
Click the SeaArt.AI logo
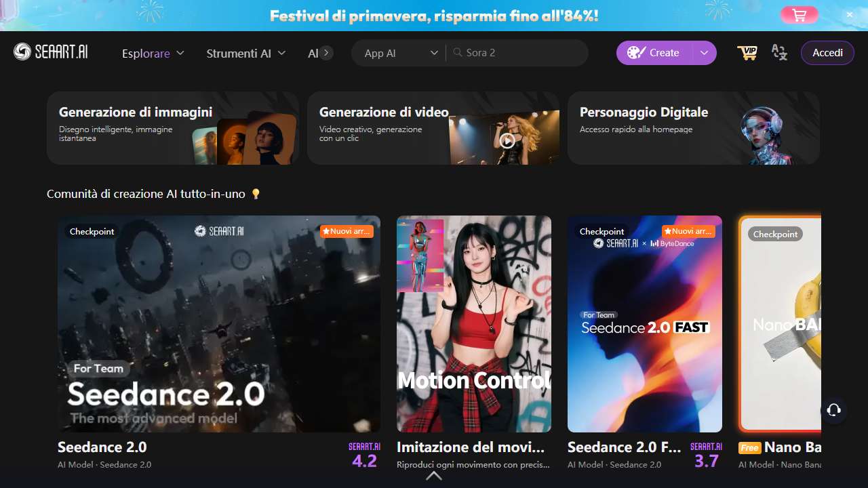click(x=51, y=52)
